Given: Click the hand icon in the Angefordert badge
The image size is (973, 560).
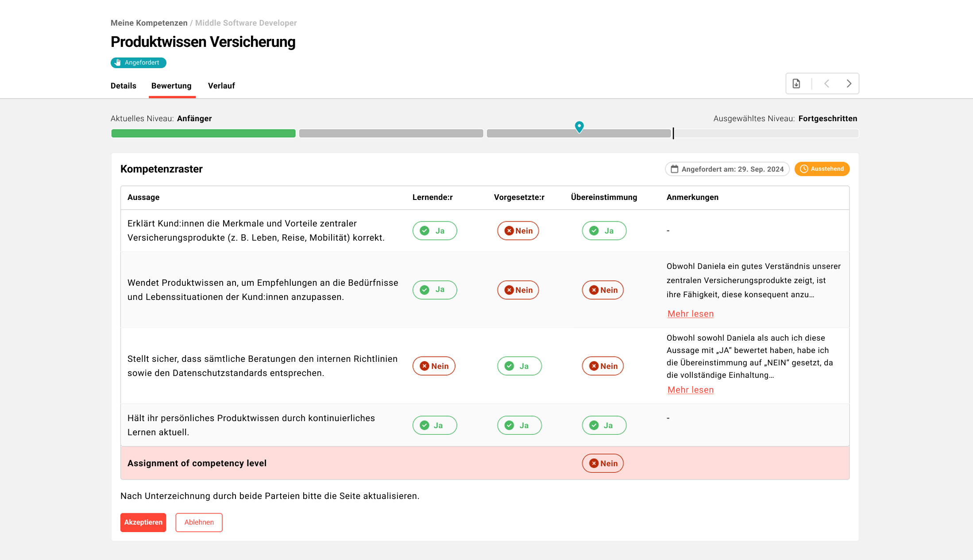Looking at the screenshot, I should (x=117, y=62).
